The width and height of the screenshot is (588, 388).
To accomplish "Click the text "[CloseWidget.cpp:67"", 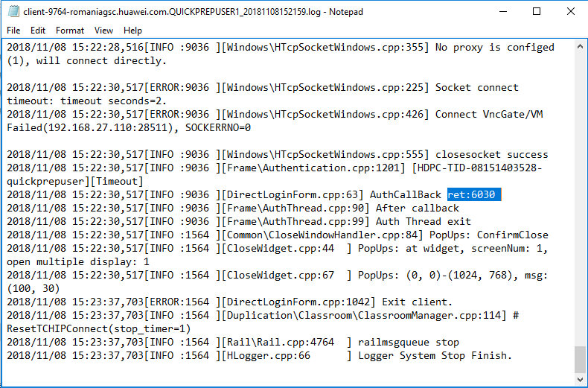I will (278, 276).
